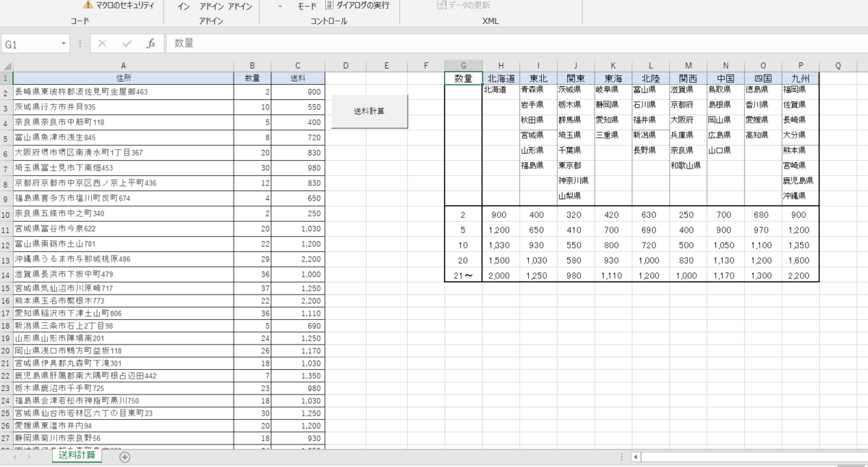Click the enter checkmark icon in formula bar
This screenshot has width=868, height=467.
tap(127, 43)
